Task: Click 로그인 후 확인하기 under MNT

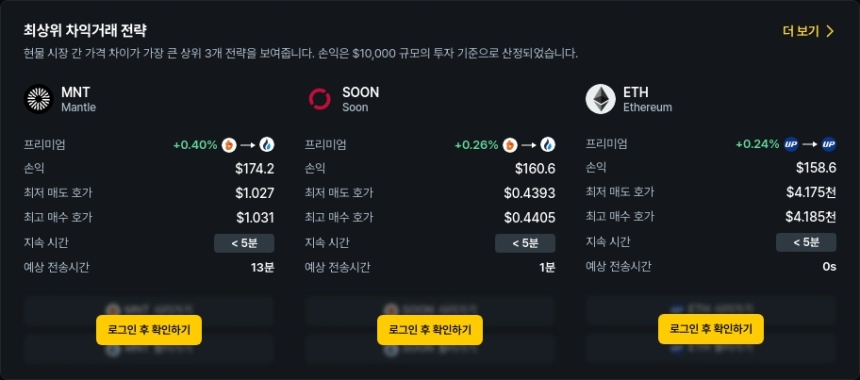Action: click(149, 330)
